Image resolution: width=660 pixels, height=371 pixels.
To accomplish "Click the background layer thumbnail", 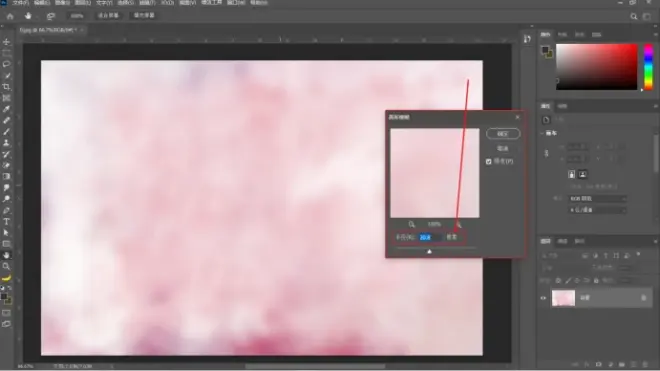I will pyautogui.click(x=563, y=298).
